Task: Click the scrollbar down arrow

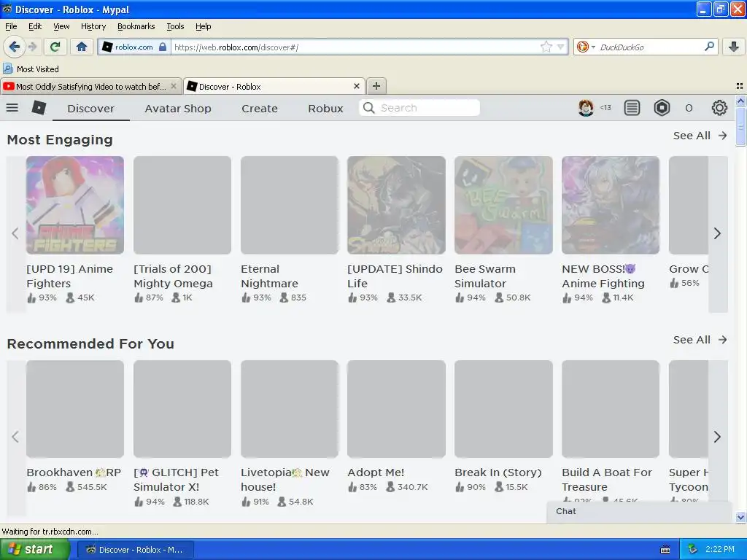Action: click(740, 517)
